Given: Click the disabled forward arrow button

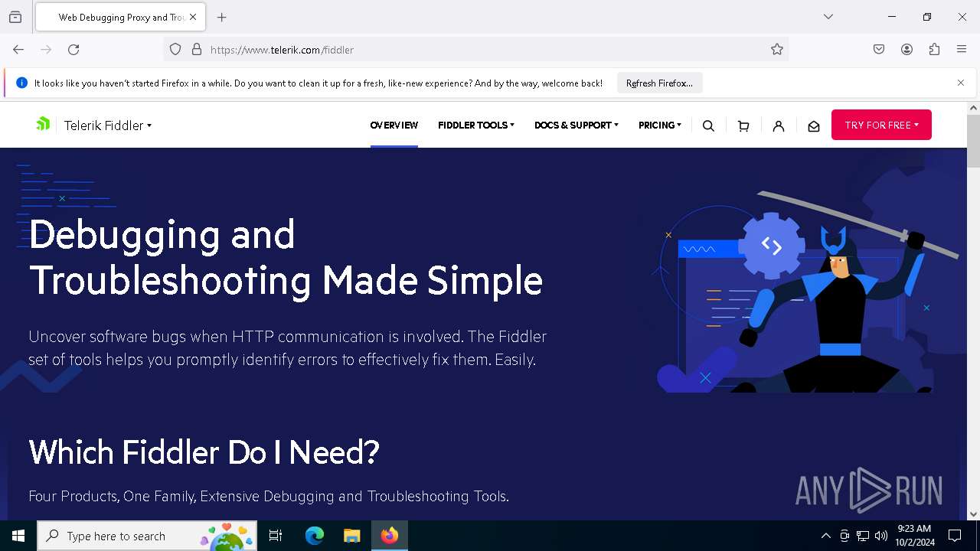Looking at the screenshot, I should 46,50.
